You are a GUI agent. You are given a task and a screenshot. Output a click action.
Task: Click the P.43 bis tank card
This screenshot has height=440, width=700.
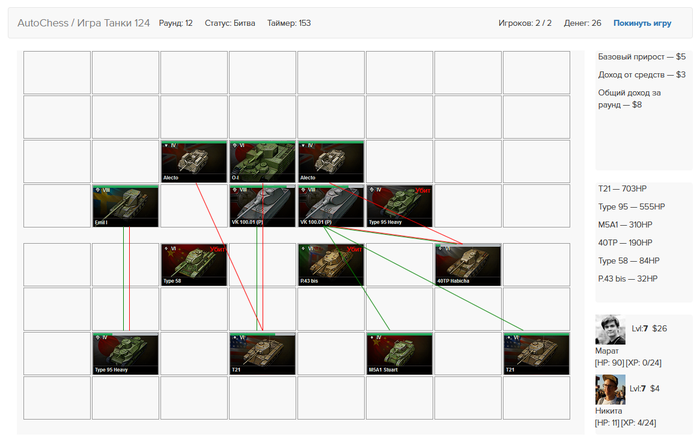click(331, 265)
